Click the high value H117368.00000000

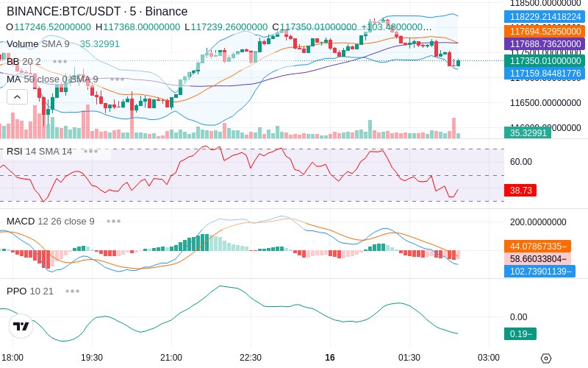pyautogui.click(x=138, y=27)
